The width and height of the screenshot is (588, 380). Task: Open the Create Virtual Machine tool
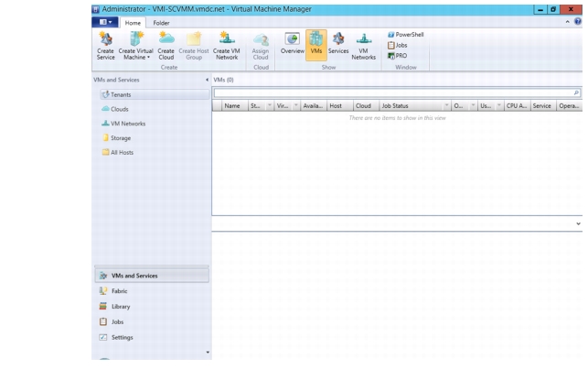(135, 46)
